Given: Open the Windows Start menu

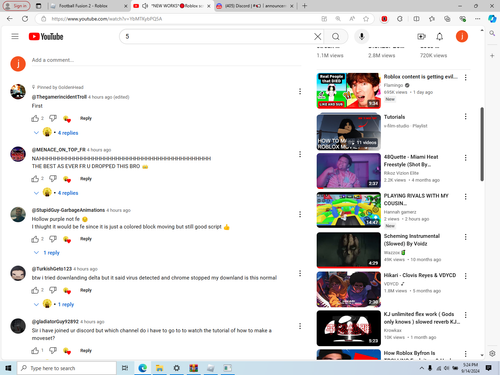Looking at the screenshot, I should pos(8,368).
